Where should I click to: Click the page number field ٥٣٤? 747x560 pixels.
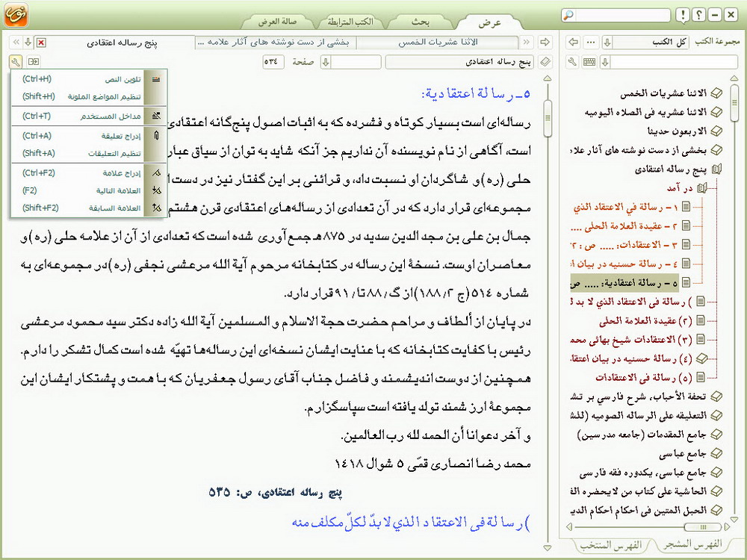273,62
